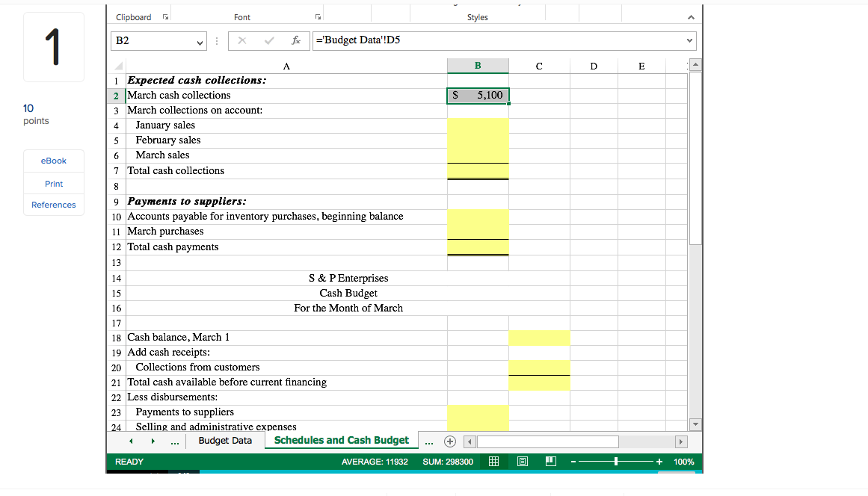
Task: Click the horizontal scrollbar thumb
Action: point(548,441)
